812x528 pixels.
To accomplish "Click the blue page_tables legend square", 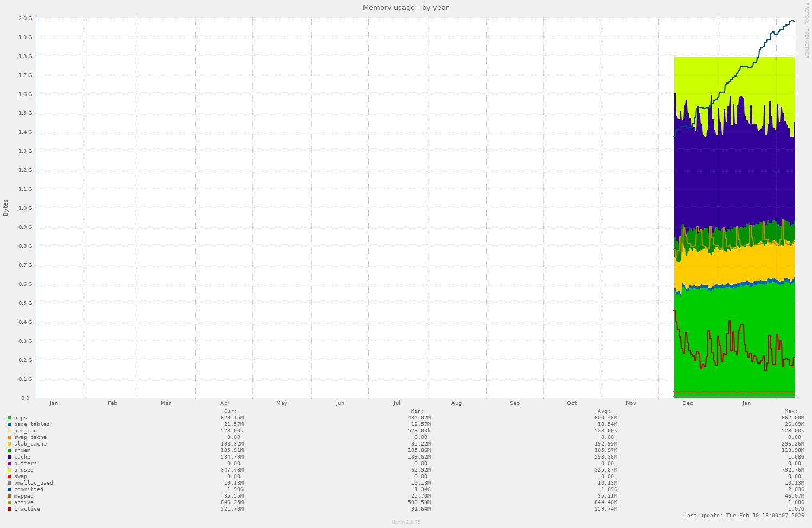I will point(8,424).
